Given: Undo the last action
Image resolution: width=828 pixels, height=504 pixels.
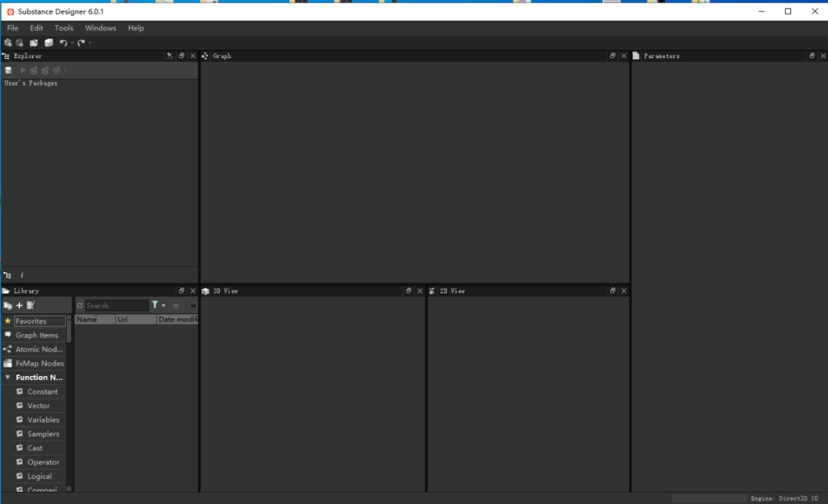Looking at the screenshot, I should [x=64, y=43].
